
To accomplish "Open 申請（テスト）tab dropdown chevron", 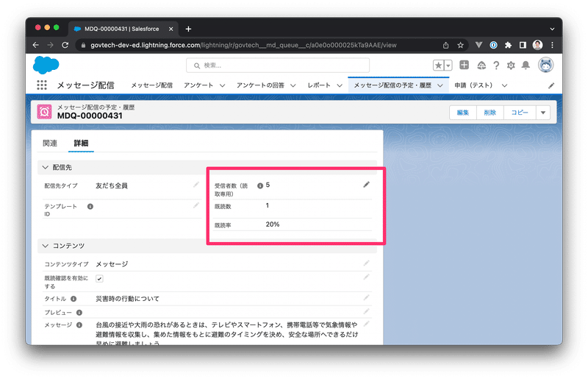I will pyautogui.click(x=504, y=85).
